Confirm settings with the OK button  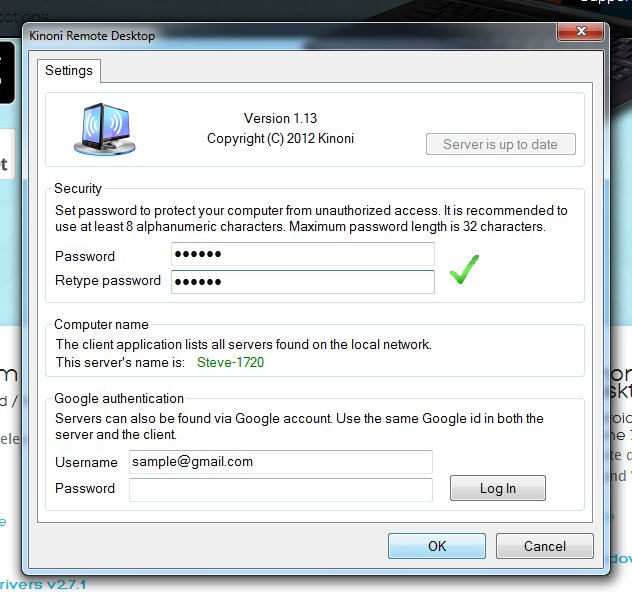pos(436,546)
